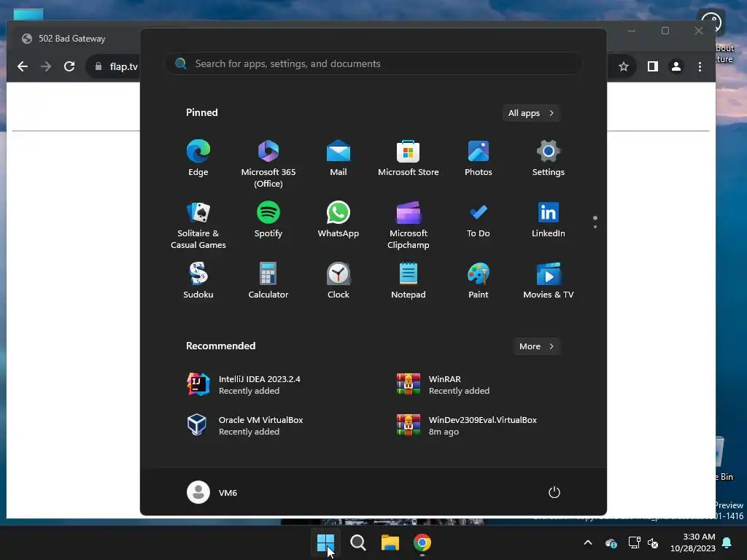This screenshot has width=747, height=560.
Task: Open Movies & TV app
Action: coord(549,280)
